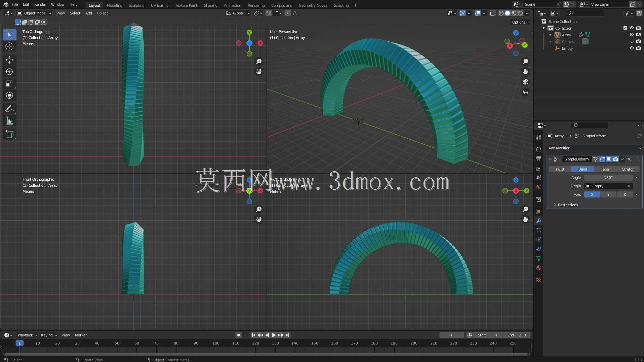Enable auto keying record button

238,335
